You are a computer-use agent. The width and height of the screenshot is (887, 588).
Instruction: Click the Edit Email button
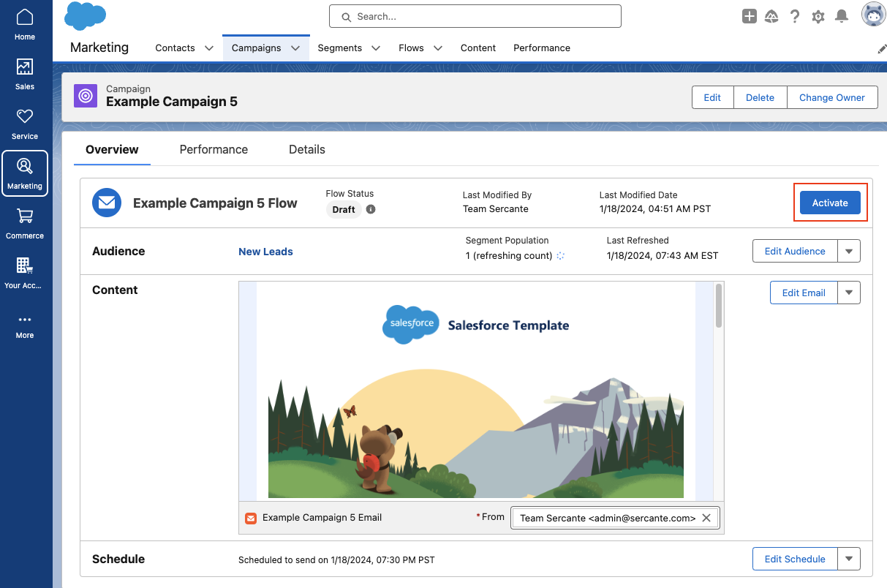click(x=804, y=293)
